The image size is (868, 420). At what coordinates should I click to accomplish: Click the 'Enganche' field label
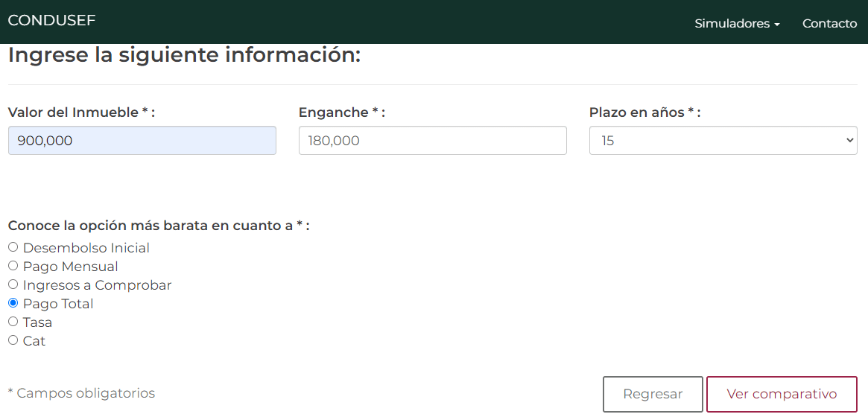(x=341, y=112)
